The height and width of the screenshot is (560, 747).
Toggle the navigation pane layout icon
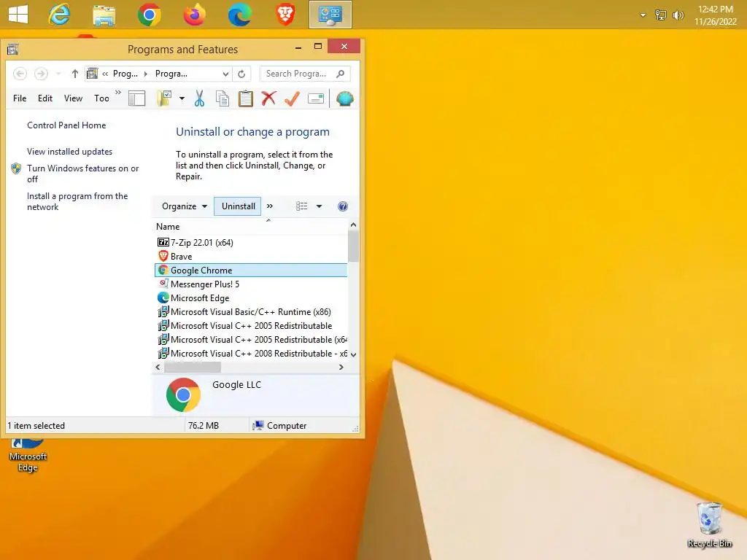point(136,98)
